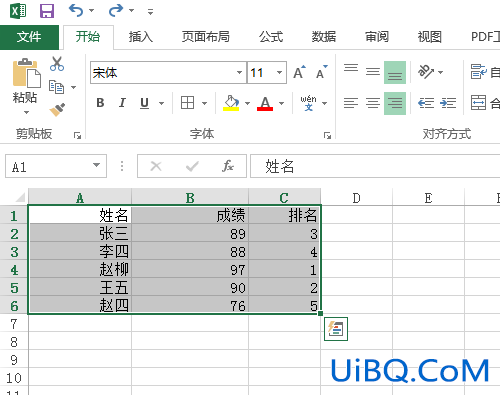Open the font size 11 dropdown
500x395 pixels.
pos(279,72)
